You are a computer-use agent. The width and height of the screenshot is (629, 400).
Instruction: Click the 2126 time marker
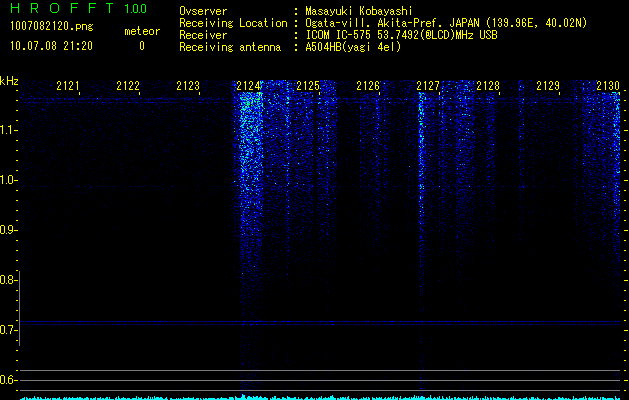[x=368, y=85]
